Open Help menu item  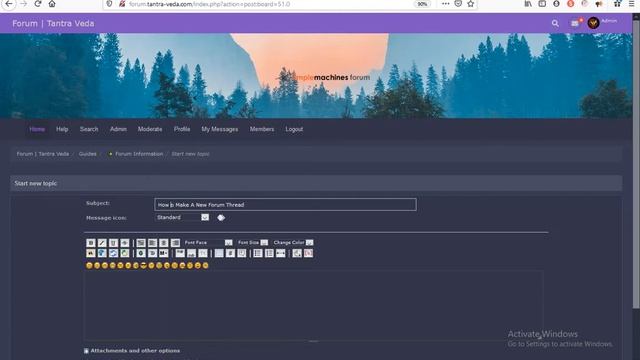pos(62,129)
